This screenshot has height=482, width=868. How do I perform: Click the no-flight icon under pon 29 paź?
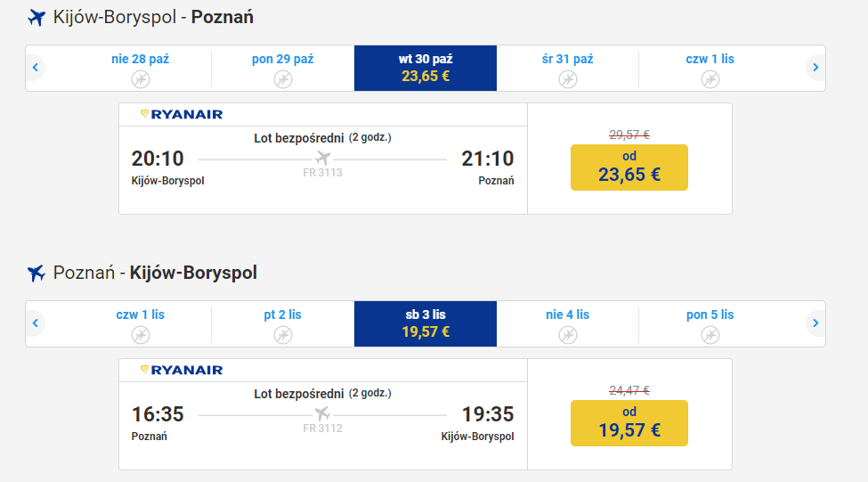(283, 79)
